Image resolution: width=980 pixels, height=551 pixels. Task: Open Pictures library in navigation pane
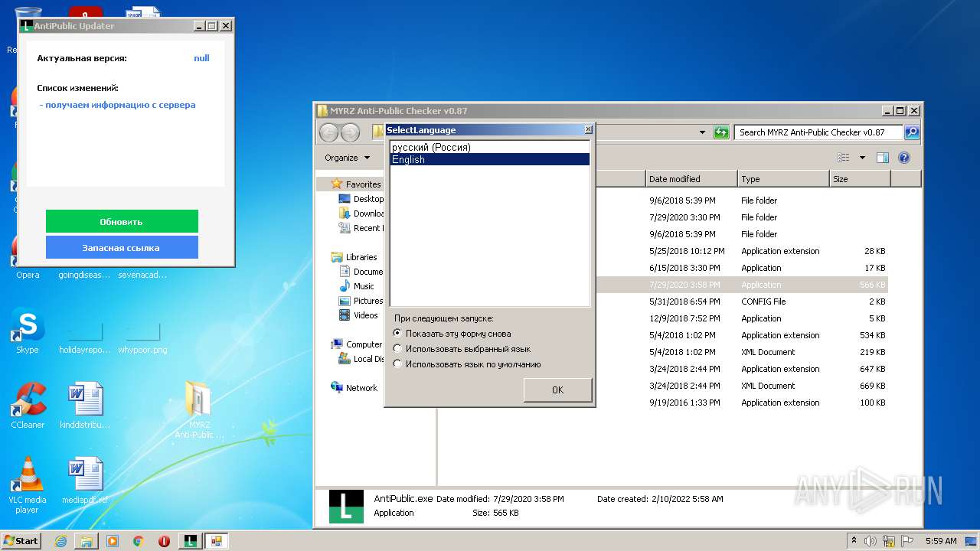pos(361,301)
